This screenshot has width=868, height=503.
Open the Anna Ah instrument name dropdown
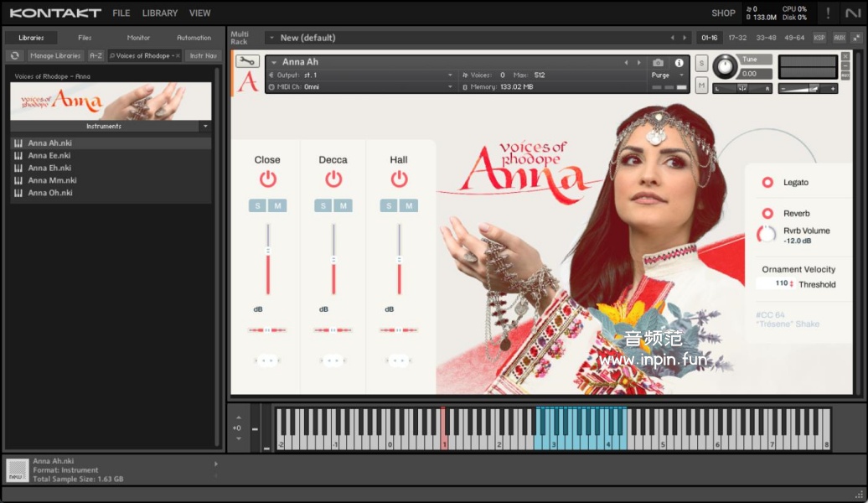[273, 62]
